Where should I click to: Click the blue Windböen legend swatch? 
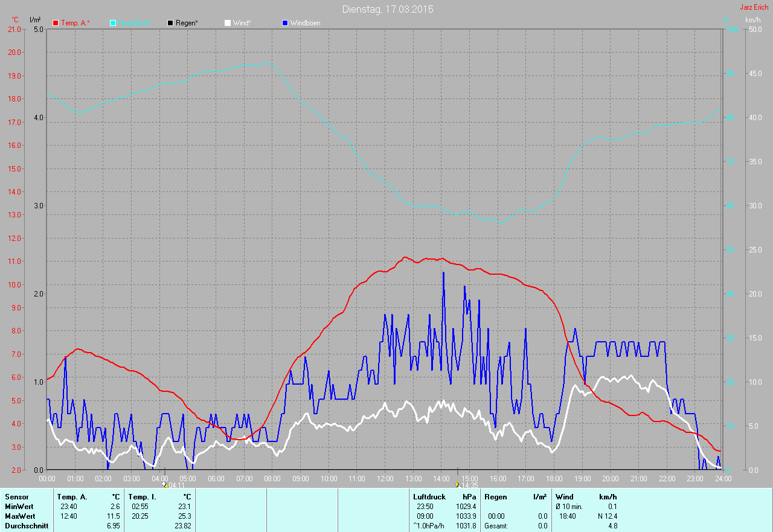285,23
